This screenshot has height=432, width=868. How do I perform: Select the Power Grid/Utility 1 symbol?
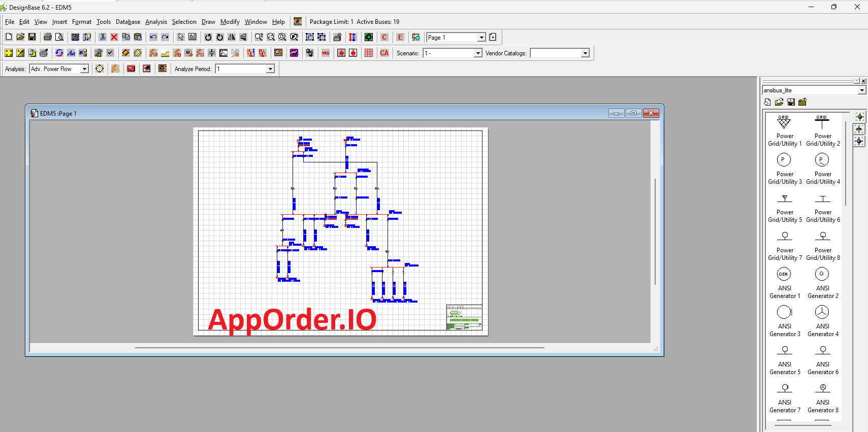[x=785, y=131]
